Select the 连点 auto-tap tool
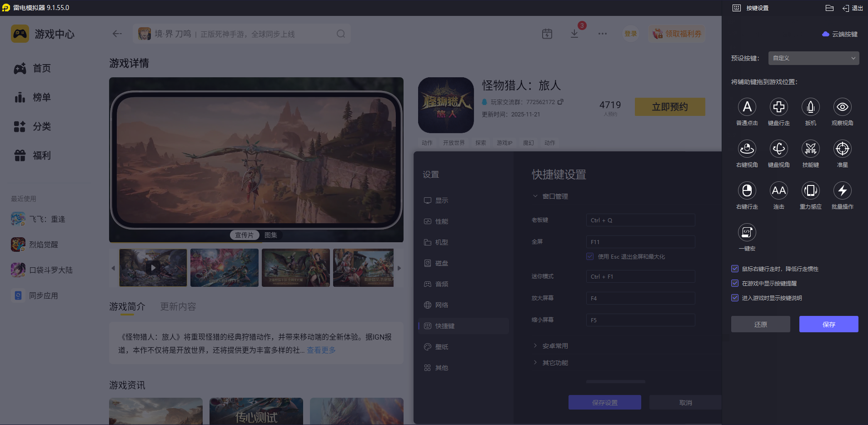Screen dimensions: 868x425 778,190
